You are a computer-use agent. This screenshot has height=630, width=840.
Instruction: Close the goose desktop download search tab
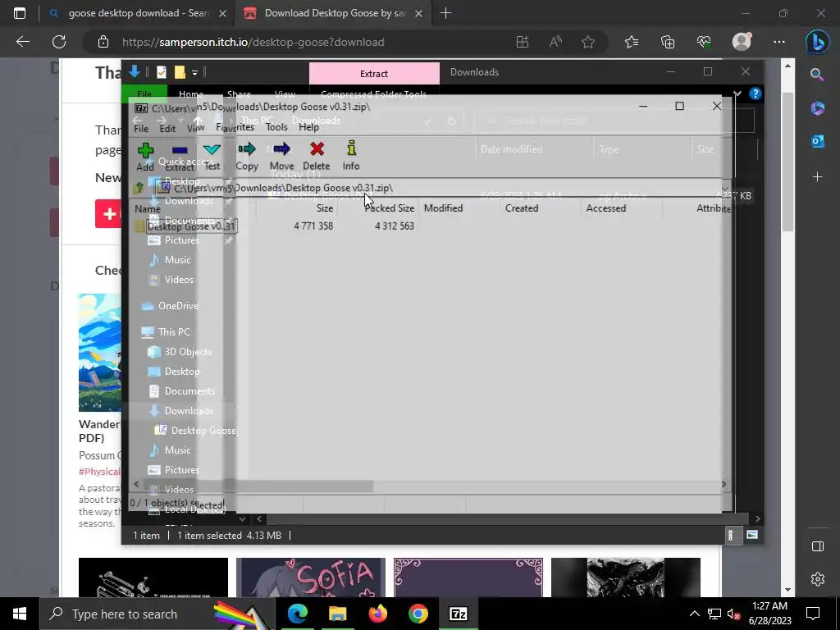[x=223, y=13]
